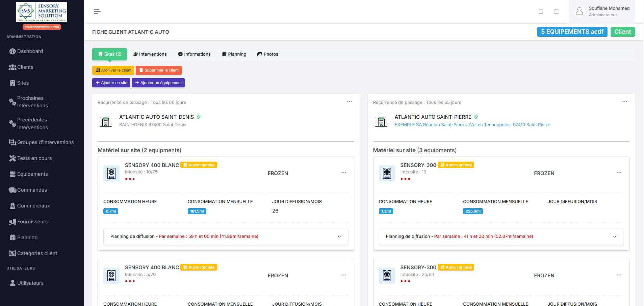
Task: Open the options menu for the Saint-Denis site card
Action: [350, 102]
